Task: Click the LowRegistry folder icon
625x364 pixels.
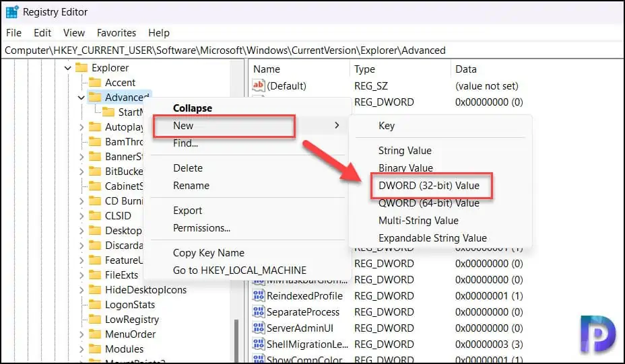Action: pyautogui.click(x=95, y=320)
